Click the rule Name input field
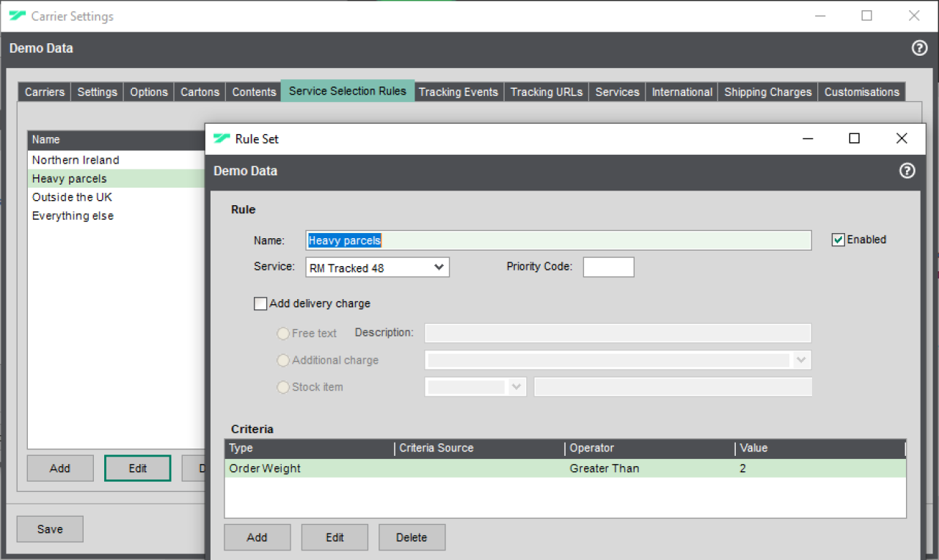The height and width of the screenshot is (560, 939). tap(558, 240)
